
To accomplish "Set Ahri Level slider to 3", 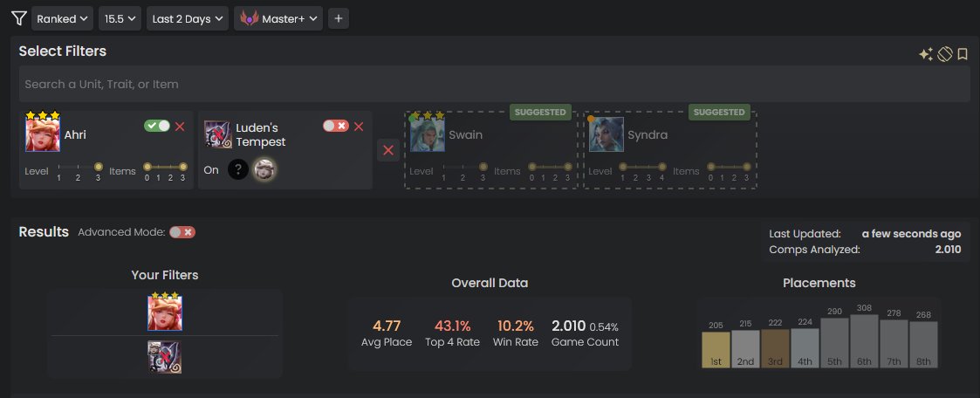I will (98, 167).
